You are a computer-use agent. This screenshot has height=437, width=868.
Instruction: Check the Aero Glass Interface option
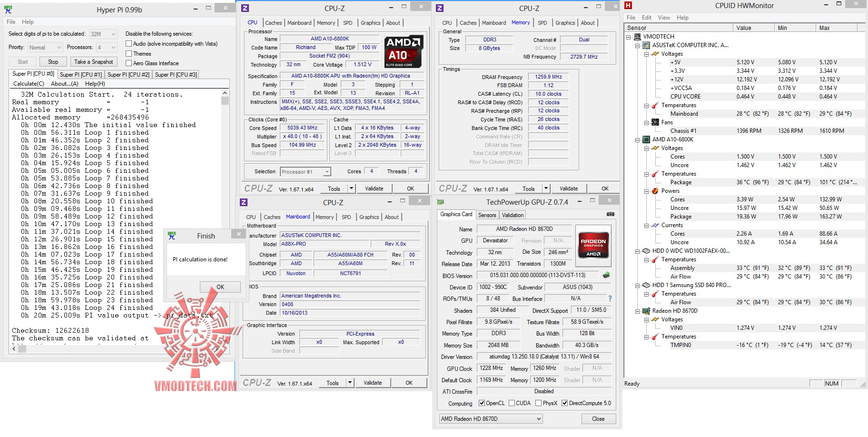[x=128, y=63]
